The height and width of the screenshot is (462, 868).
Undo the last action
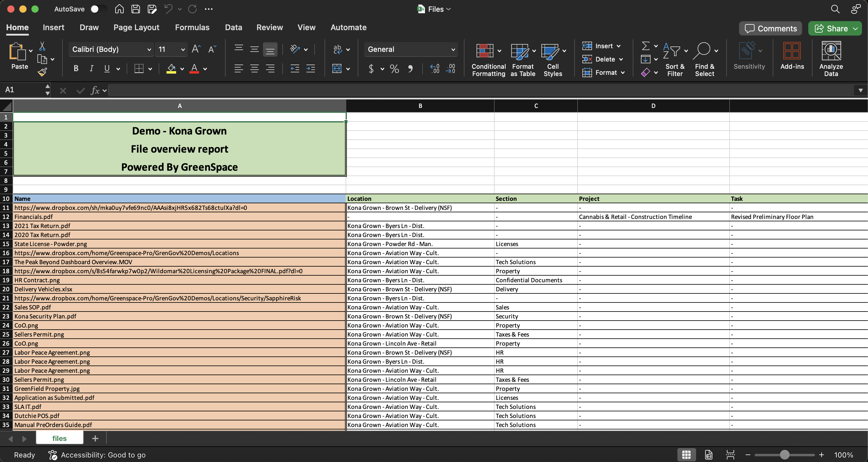click(x=169, y=9)
